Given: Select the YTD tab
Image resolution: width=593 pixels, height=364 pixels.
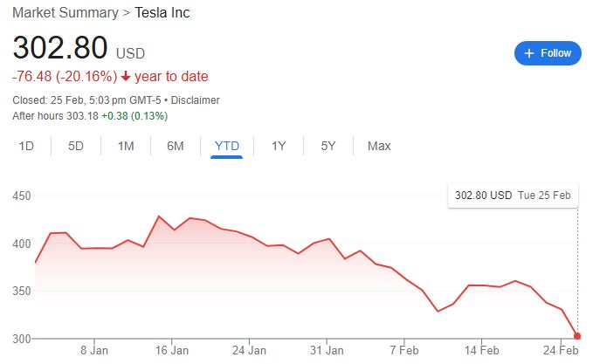Looking at the screenshot, I should coord(227,146).
